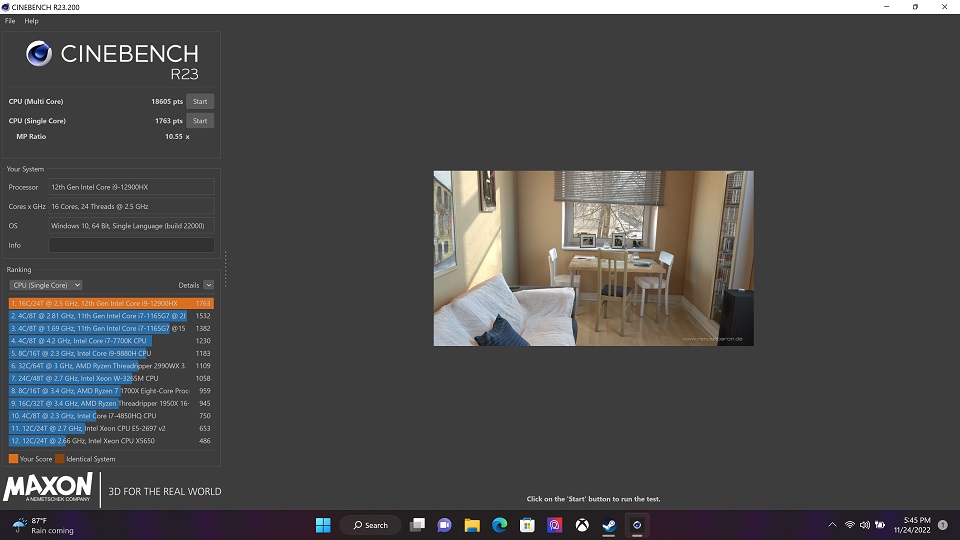Open taskbar Search box
This screenshot has height=540, width=960.
click(x=370, y=525)
